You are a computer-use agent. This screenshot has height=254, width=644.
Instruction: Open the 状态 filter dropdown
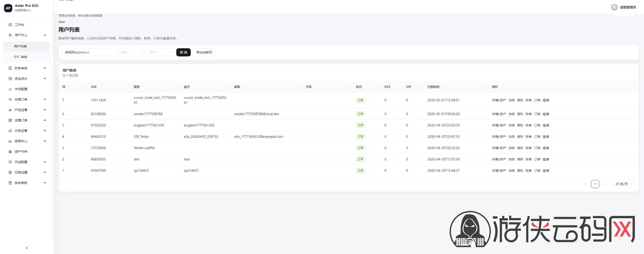tap(132, 52)
